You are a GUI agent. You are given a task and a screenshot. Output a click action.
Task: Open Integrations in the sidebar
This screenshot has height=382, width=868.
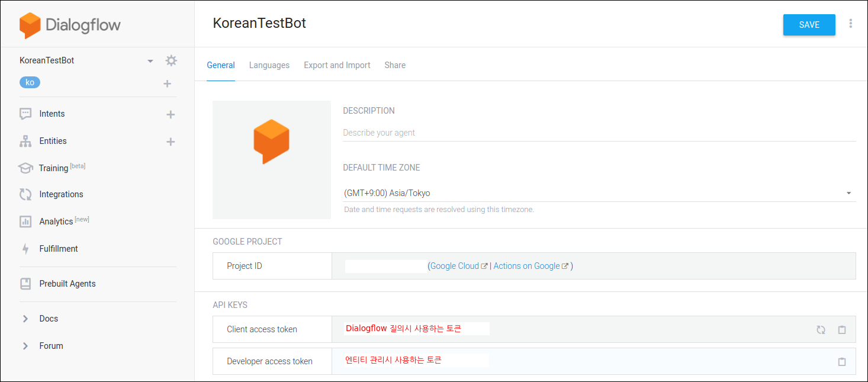(x=61, y=194)
